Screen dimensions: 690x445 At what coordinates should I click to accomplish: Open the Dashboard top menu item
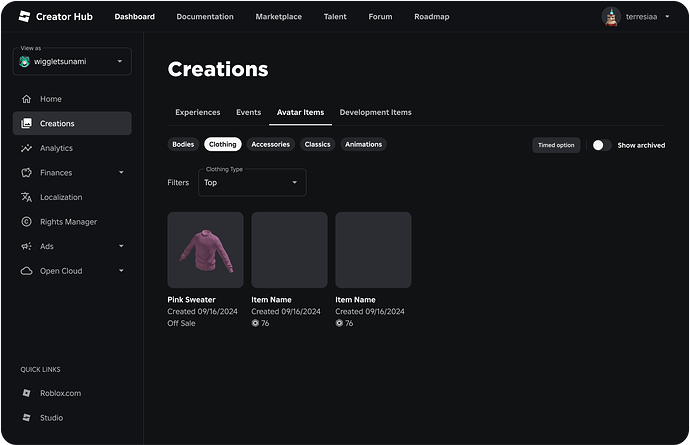pos(135,17)
